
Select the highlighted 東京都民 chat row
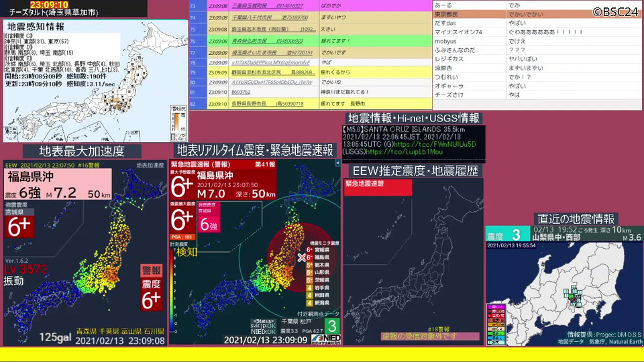537,14
